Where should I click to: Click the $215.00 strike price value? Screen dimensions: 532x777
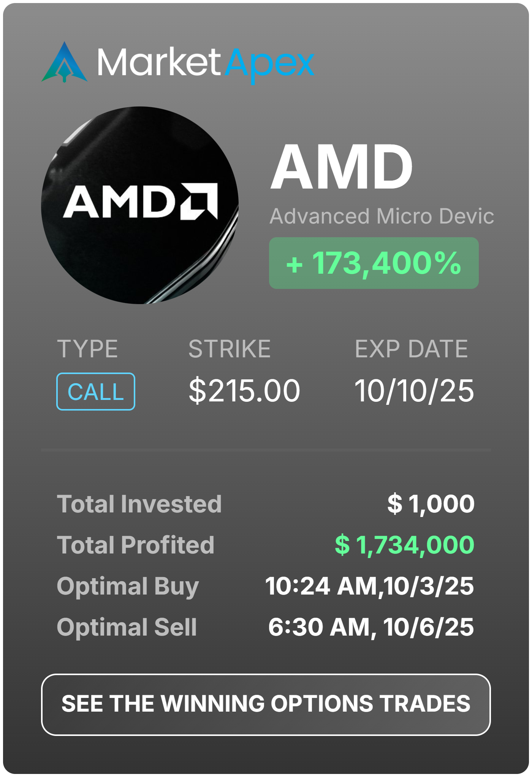[x=244, y=391]
